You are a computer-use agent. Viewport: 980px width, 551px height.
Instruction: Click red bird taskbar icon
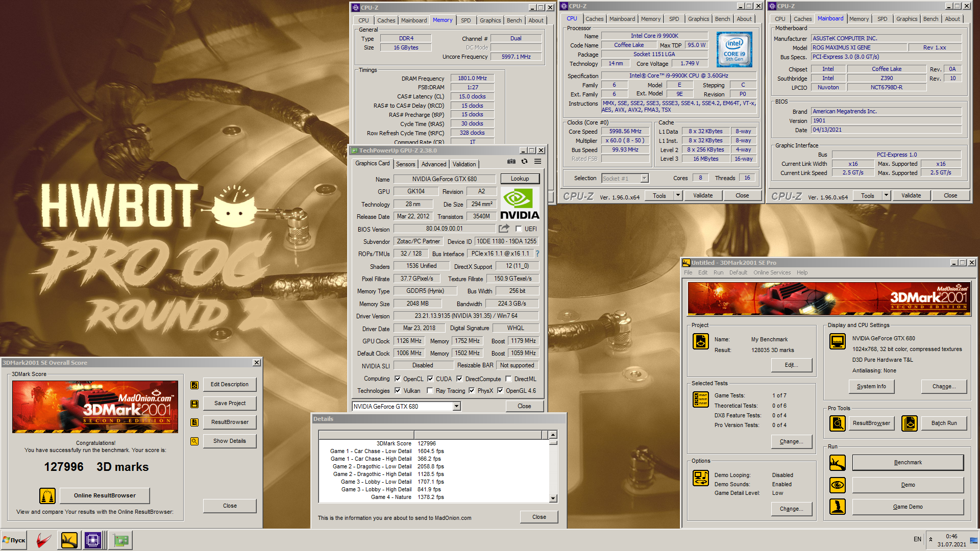43,540
